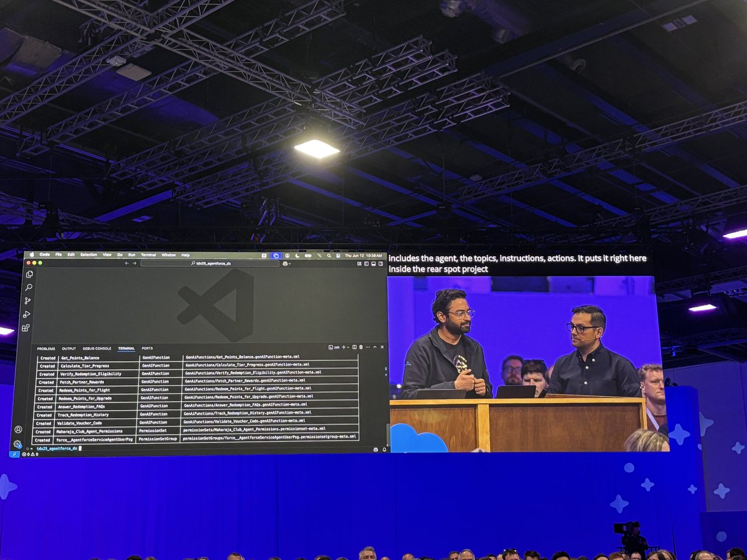Open the View menu
The width and height of the screenshot is (747, 560).
(x=107, y=254)
